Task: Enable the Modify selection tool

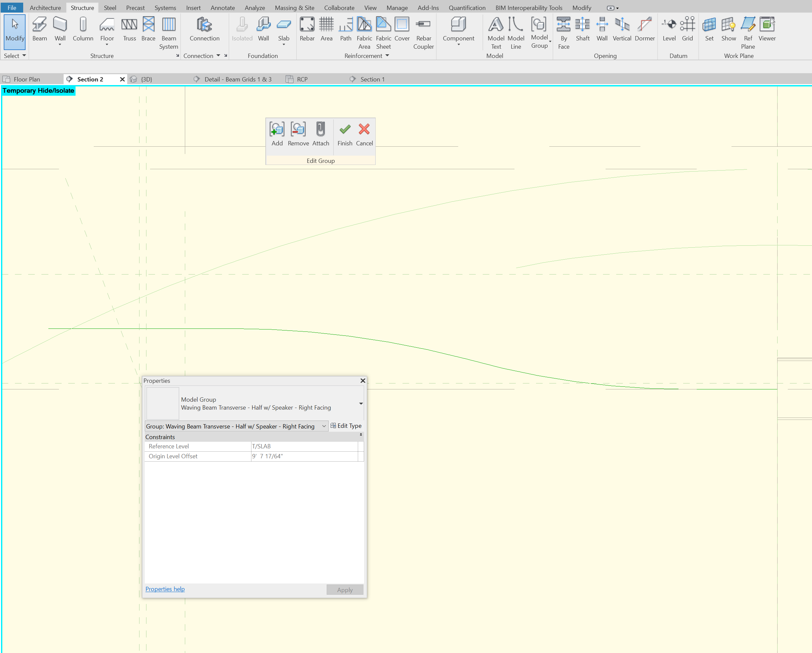Action: 15,32
